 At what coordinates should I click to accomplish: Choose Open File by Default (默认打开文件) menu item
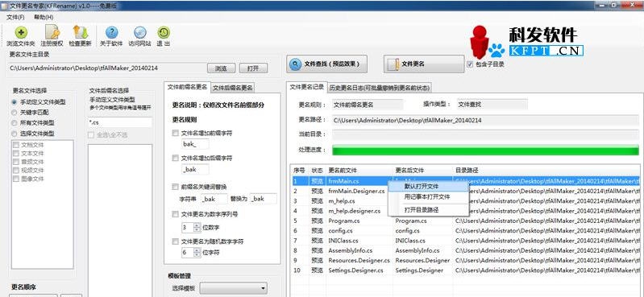[x=428, y=186]
